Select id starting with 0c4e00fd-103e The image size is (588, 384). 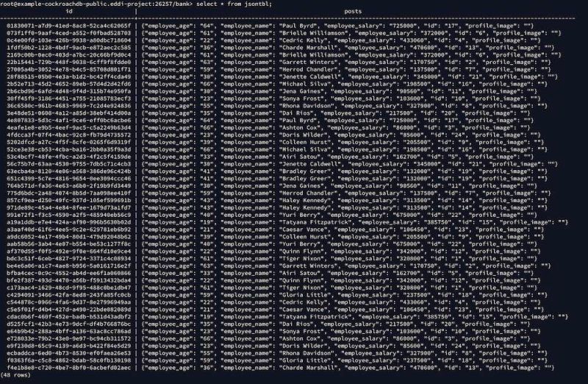click(x=68, y=40)
